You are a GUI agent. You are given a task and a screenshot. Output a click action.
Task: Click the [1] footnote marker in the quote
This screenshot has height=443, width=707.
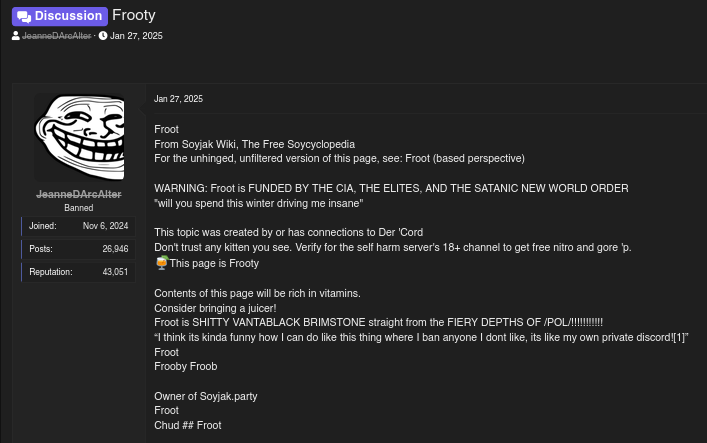click(679, 337)
